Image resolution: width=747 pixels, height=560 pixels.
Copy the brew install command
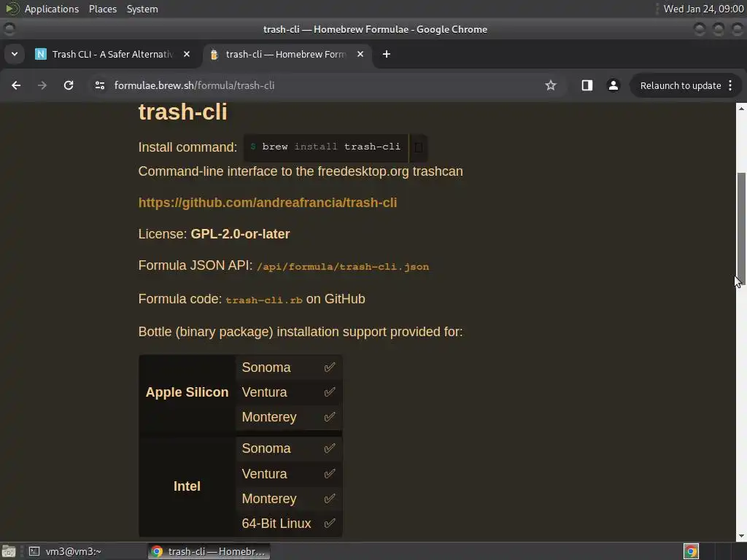click(x=418, y=147)
